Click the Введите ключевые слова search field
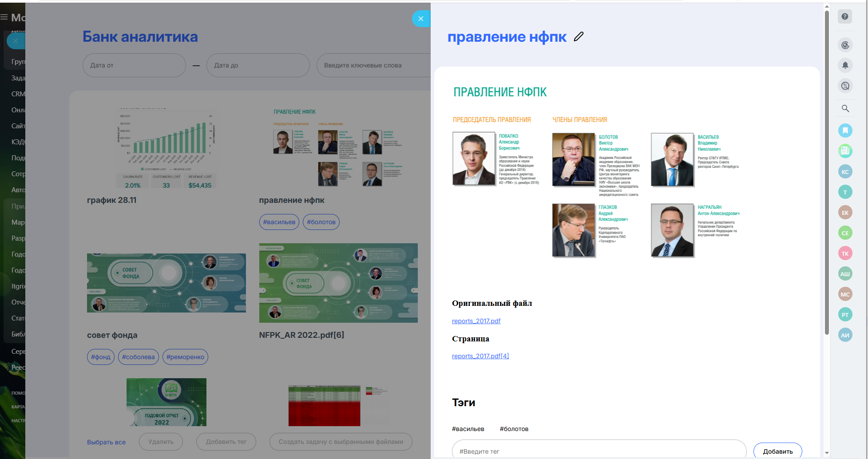The height and width of the screenshot is (459, 868). click(373, 65)
